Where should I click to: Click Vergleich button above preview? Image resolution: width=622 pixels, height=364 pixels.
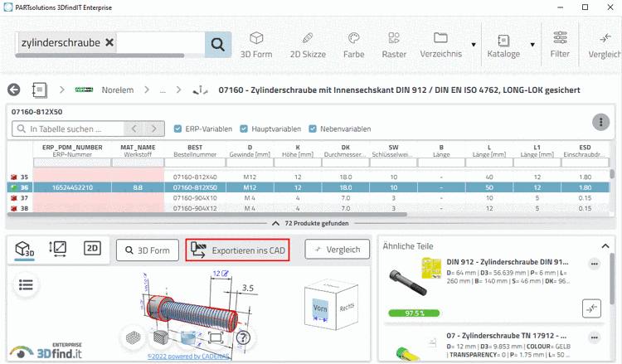338,250
